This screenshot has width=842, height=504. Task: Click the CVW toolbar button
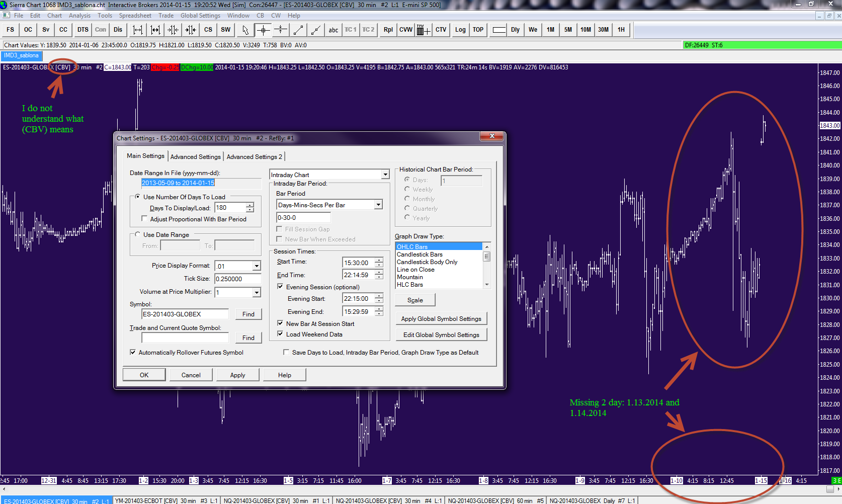tap(405, 30)
